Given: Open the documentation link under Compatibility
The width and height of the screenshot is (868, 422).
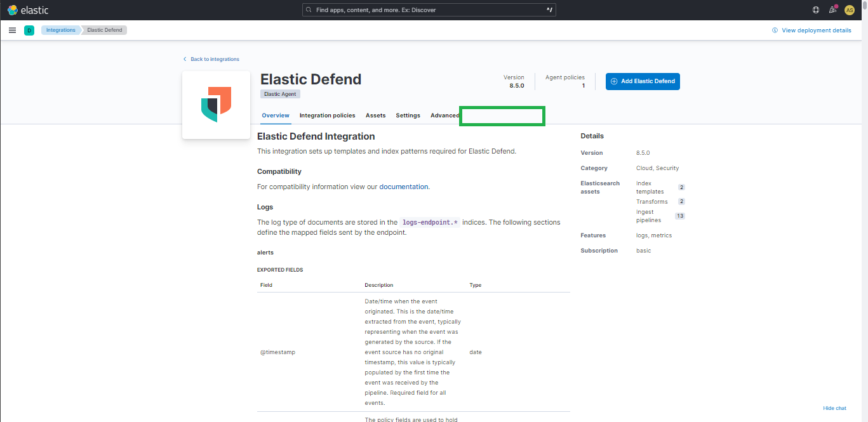Looking at the screenshot, I should pyautogui.click(x=403, y=186).
